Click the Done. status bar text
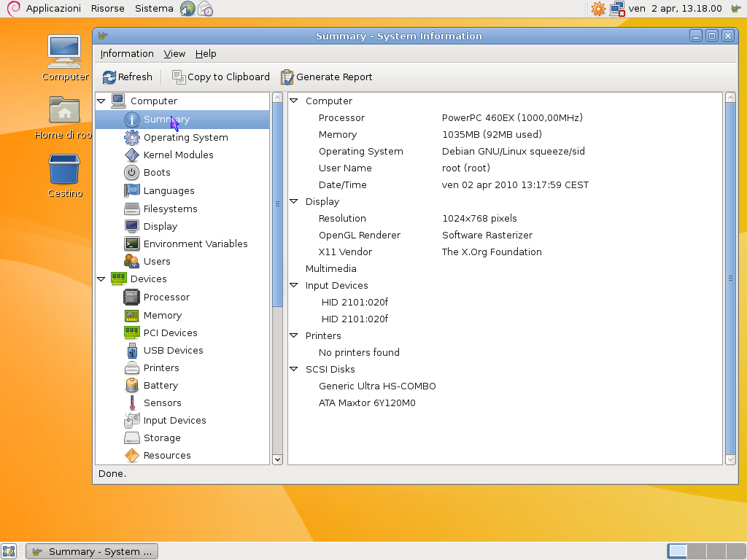747x560 pixels. click(112, 474)
